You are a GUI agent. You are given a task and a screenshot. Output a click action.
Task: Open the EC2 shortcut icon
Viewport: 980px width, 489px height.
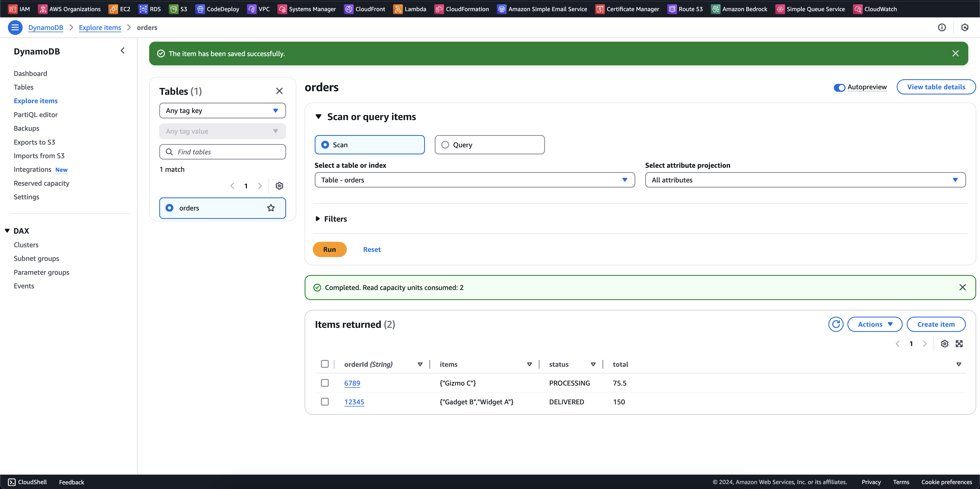click(113, 9)
